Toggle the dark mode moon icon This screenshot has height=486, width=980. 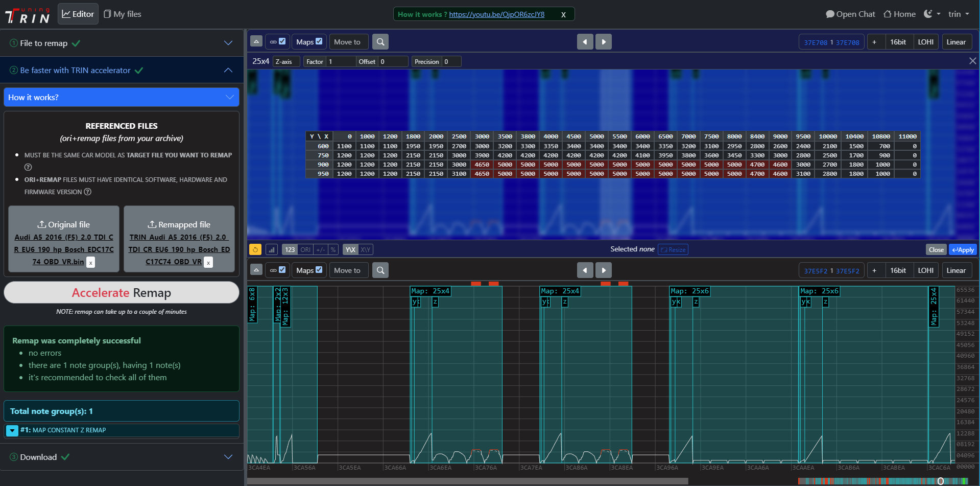point(928,14)
